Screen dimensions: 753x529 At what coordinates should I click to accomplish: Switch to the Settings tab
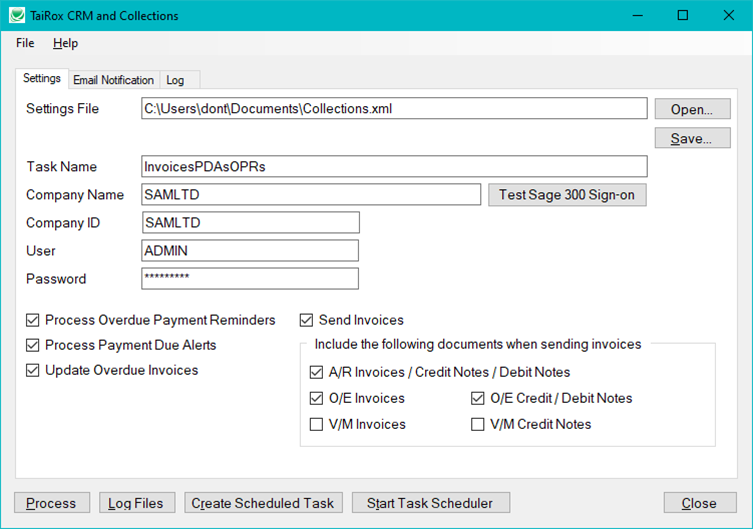point(42,78)
